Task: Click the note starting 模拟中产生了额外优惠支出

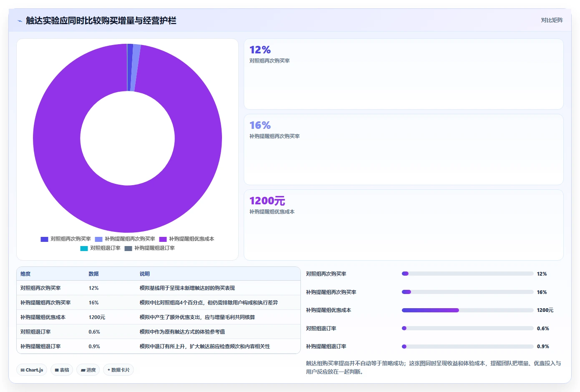Action: 197,317
